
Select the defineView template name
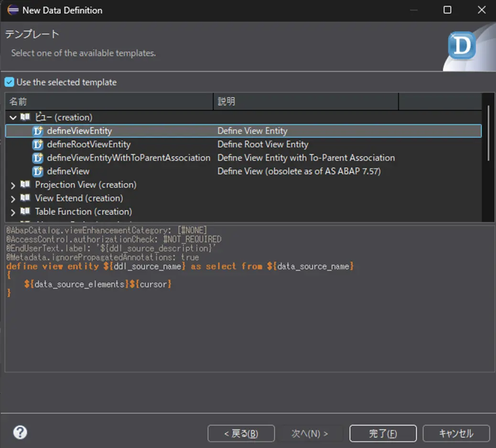[x=68, y=171]
